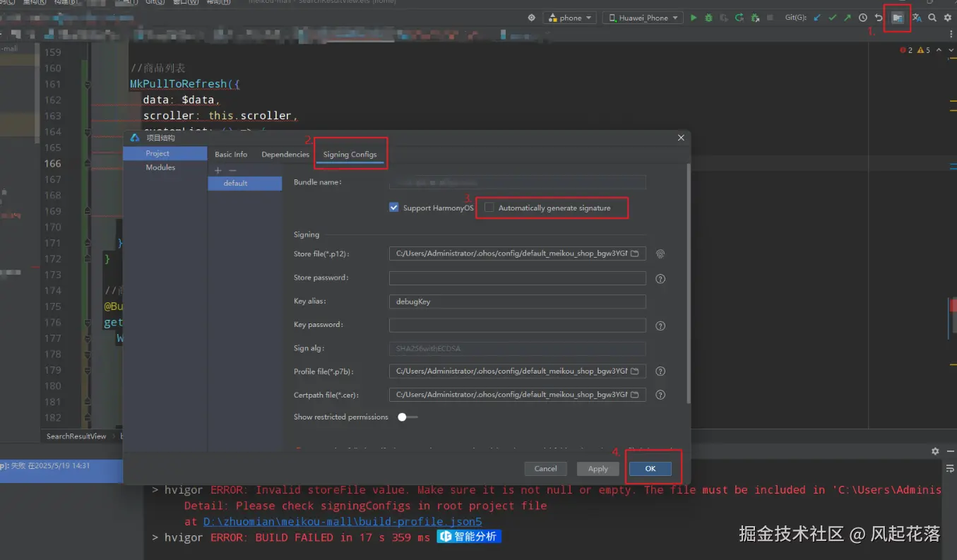Click the Git commit checkmark icon
This screenshot has width=957, height=560.
832,18
